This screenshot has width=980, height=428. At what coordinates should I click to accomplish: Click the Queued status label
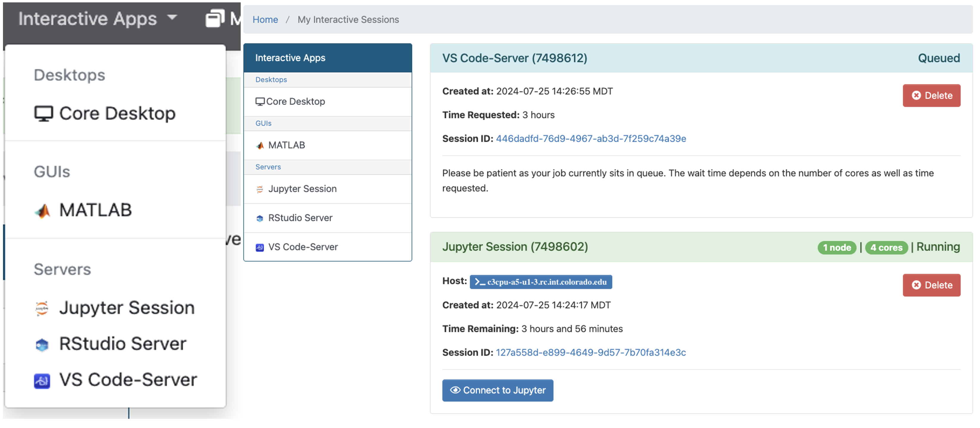click(x=939, y=58)
